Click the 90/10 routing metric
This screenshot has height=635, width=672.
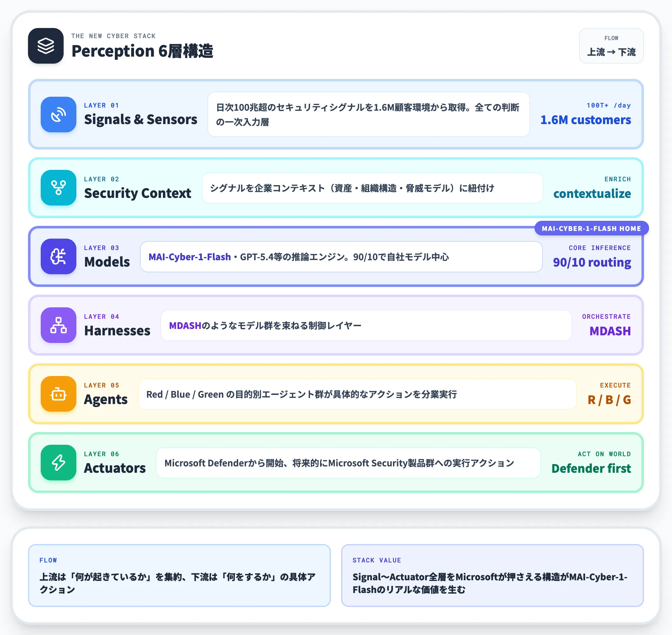pyautogui.click(x=592, y=262)
